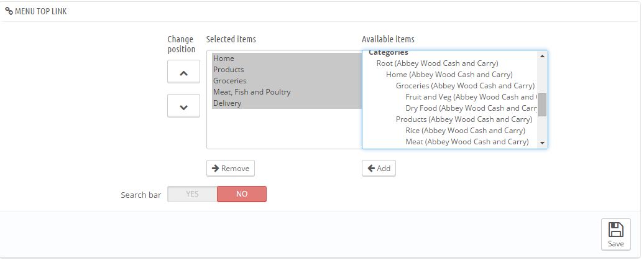This screenshot has width=644, height=265.
Task: Set the Search bar toggle to YES
Action: point(192,194)
